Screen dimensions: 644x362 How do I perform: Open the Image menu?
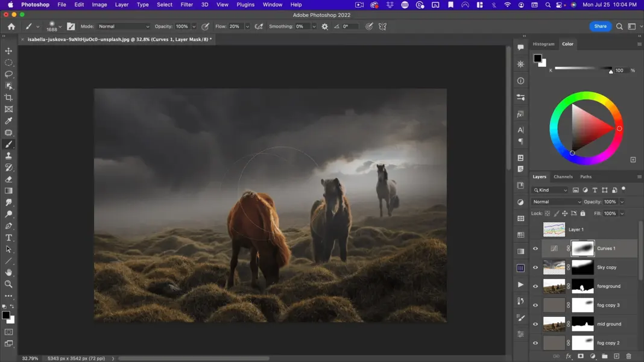click(99, 4)
